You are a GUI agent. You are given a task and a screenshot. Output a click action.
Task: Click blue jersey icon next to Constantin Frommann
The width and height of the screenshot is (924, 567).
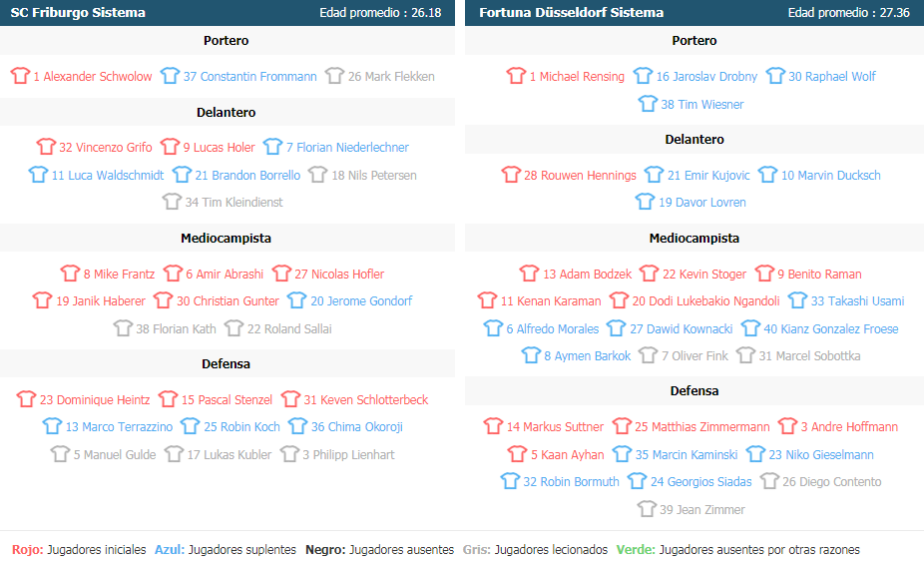(x=171, y=76)
